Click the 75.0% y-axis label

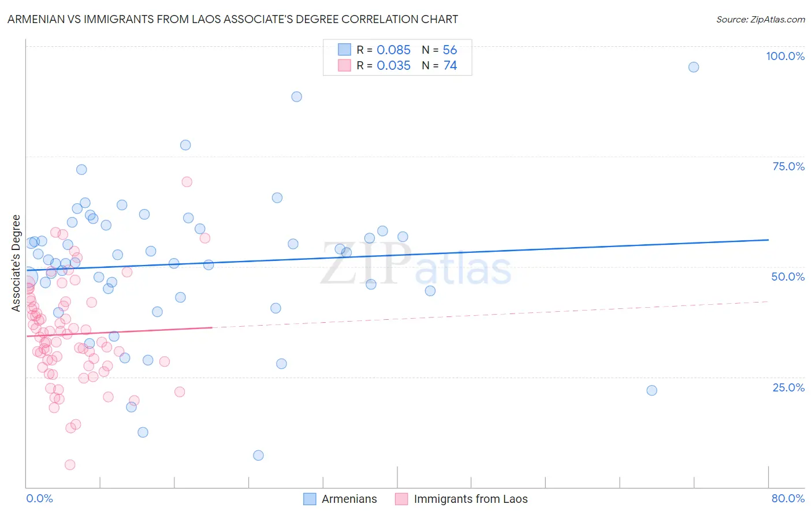pyautogui.click(x=788, y=166)
